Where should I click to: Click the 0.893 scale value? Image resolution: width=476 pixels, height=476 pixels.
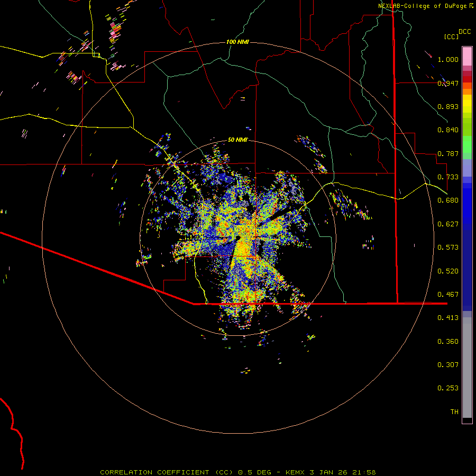pyautogui.click(x=448, y=106)
